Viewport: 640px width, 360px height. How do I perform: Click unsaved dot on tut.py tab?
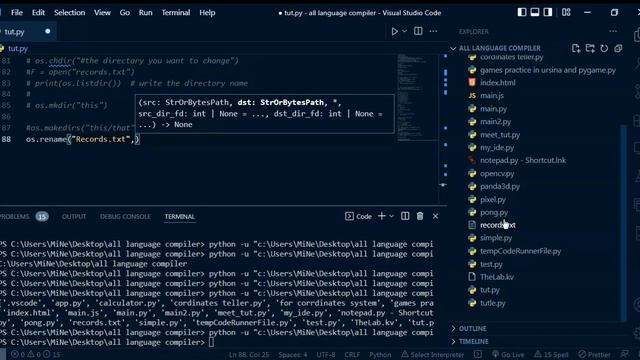tap(48, 31)
